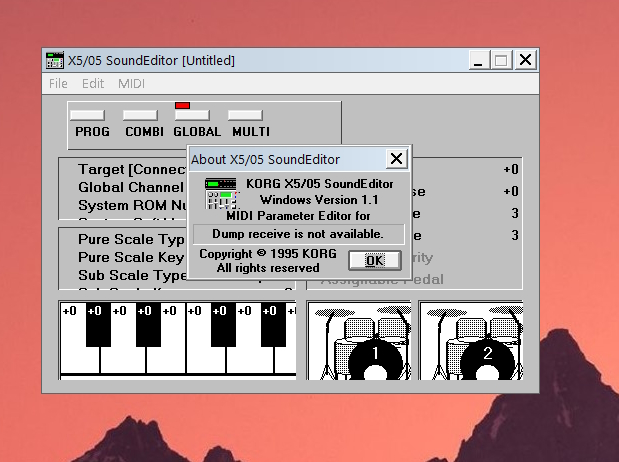Click the red indicator above the GLOBAL button
619x462 pixels.
(x=183, y=105)
